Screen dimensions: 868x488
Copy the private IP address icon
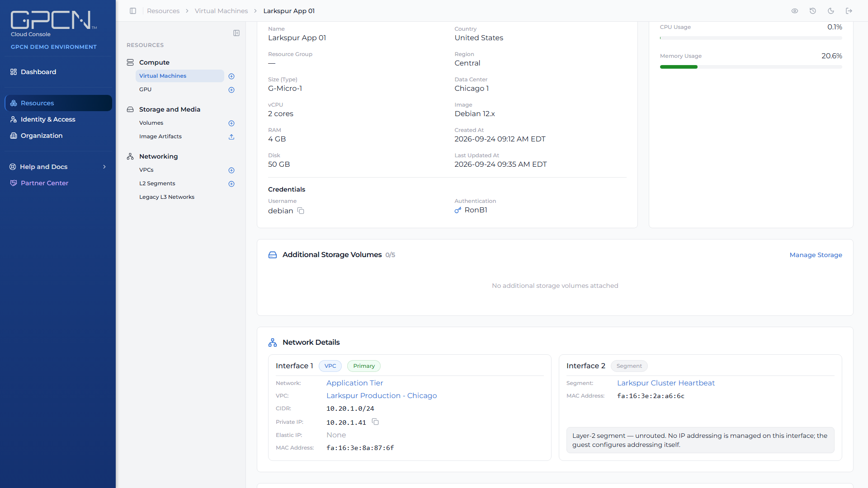click(375, 422)
